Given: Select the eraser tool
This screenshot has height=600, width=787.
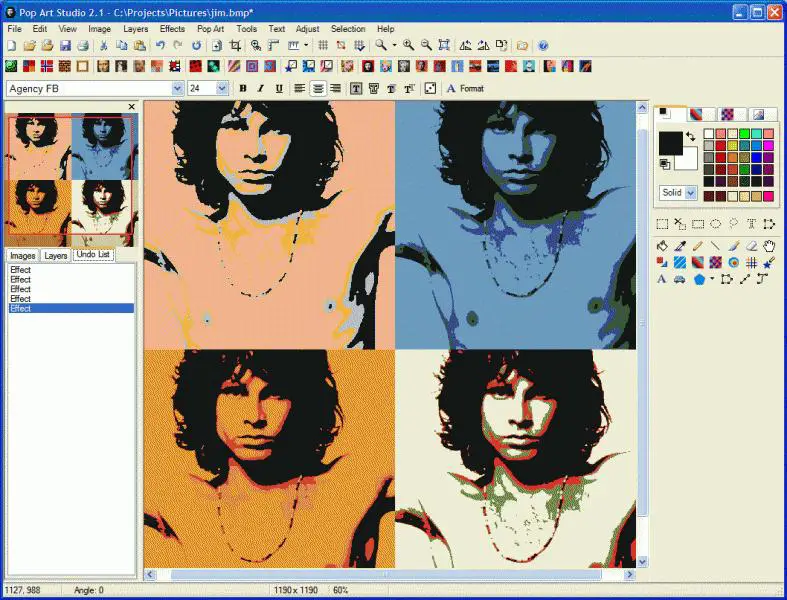Looking at the screenshot, I should coord(751,246).
